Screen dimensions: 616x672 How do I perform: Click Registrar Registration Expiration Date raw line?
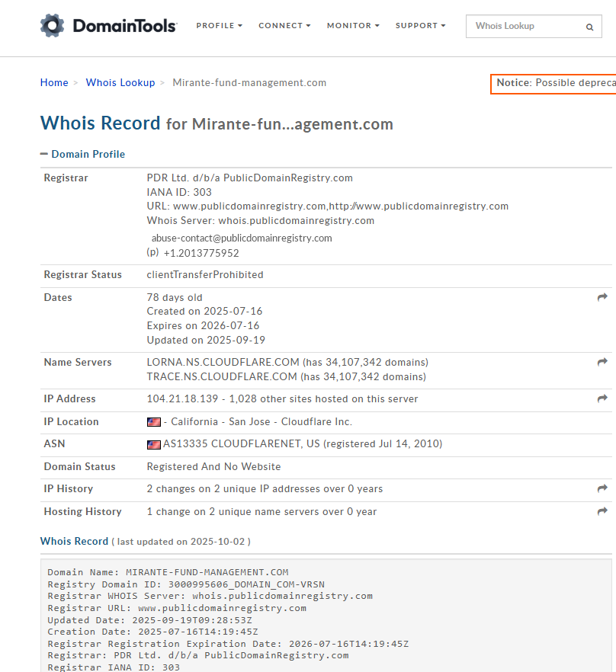(x=228, y=644)
